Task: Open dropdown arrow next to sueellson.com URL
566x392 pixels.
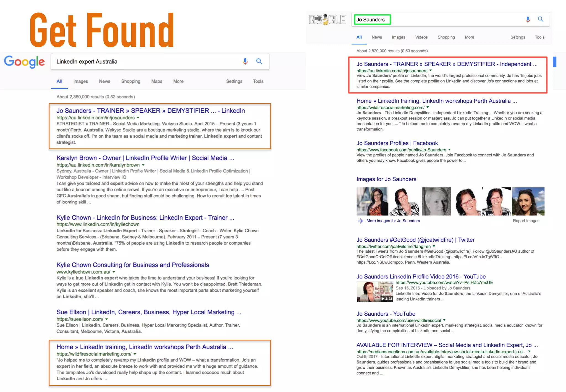Action: click(107, 319)
